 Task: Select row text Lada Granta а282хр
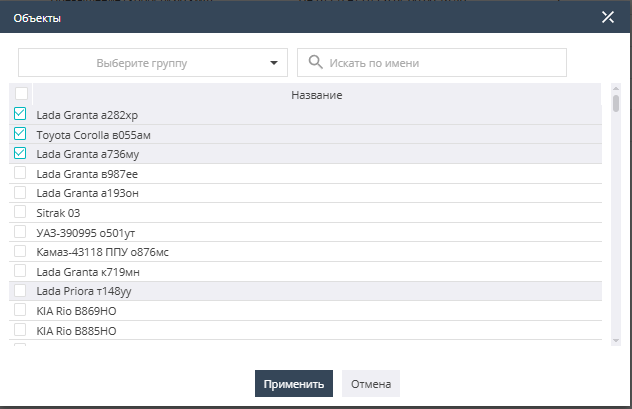[x=87, y=115]
